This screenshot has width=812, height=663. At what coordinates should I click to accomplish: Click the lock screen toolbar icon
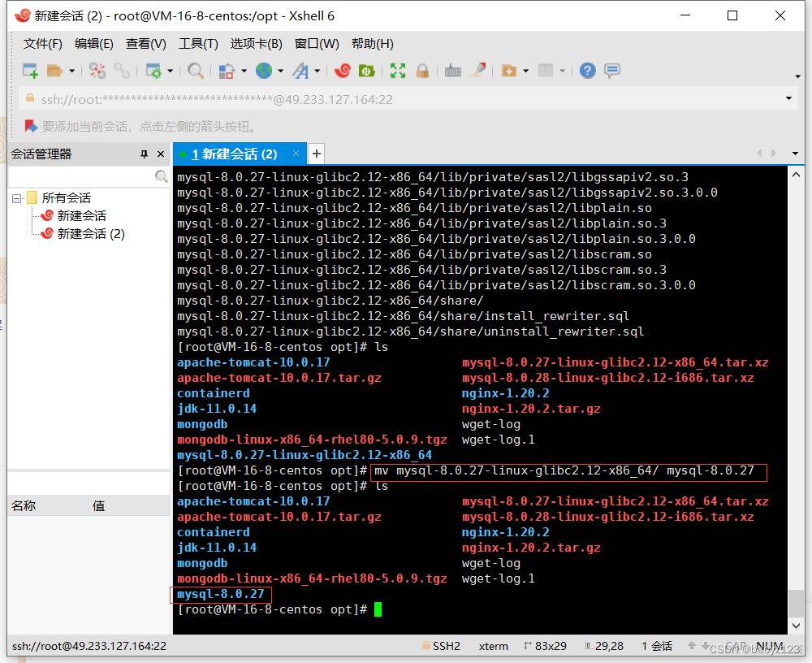[x=423, y=71]
